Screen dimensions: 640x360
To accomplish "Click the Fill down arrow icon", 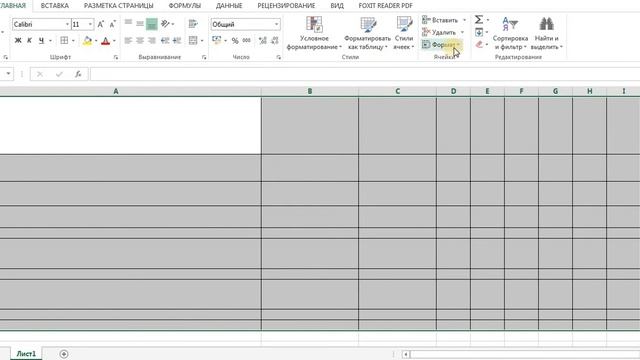I will [479, 32].
